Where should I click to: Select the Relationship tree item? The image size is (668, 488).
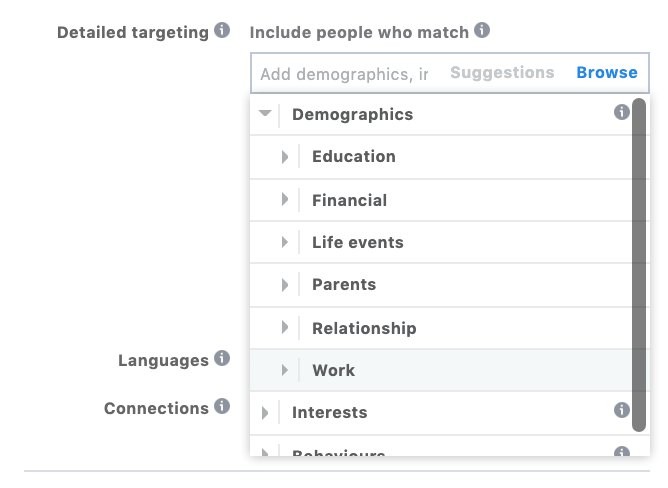click(x=364, y=328)
